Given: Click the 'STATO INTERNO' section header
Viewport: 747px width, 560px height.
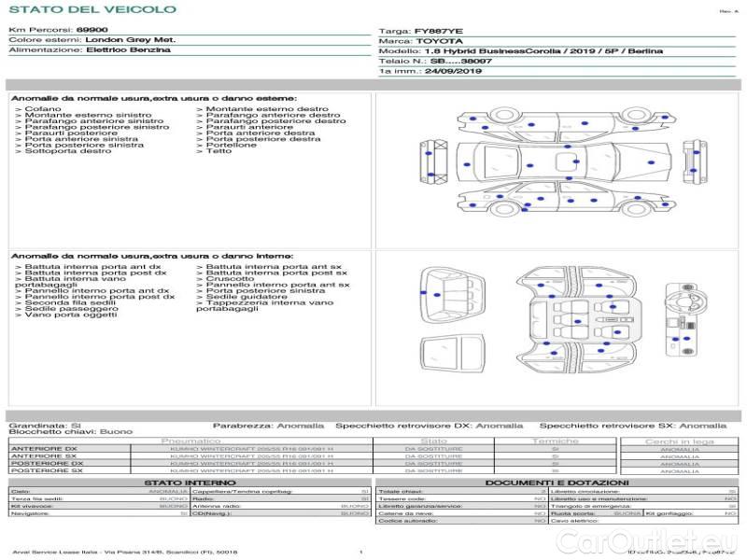Looking at the screenshot, I should (x=190, y=482).
